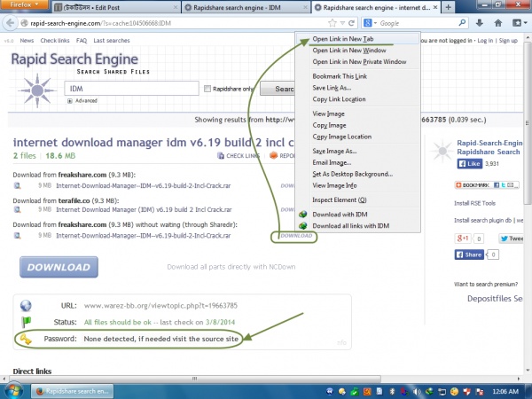Open the Check links nav link
This screenshot has width=532, height=399.
tap(55, 41)
